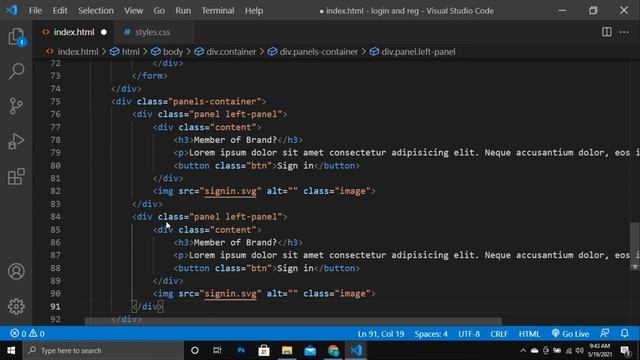Open the feedback icon in status bar
This screenshot has height=360, width=640.
605,333
